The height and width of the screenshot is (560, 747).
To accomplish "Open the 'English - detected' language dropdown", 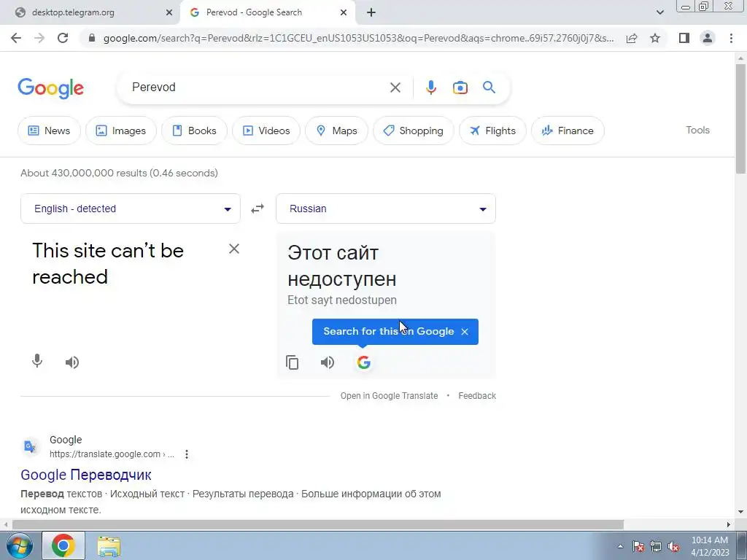I will (131, 209).
